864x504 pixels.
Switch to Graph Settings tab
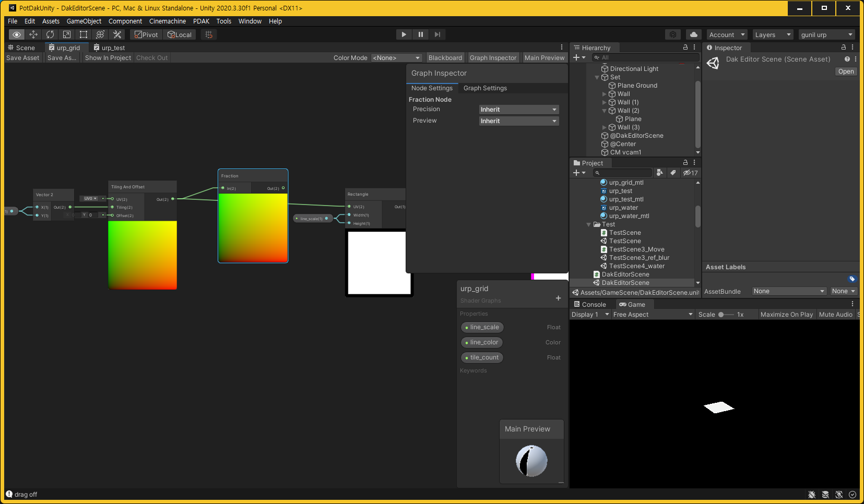485,88
